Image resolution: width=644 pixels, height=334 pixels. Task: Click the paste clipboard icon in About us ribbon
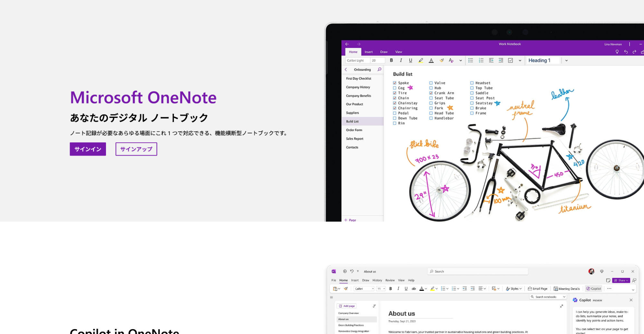335,289
